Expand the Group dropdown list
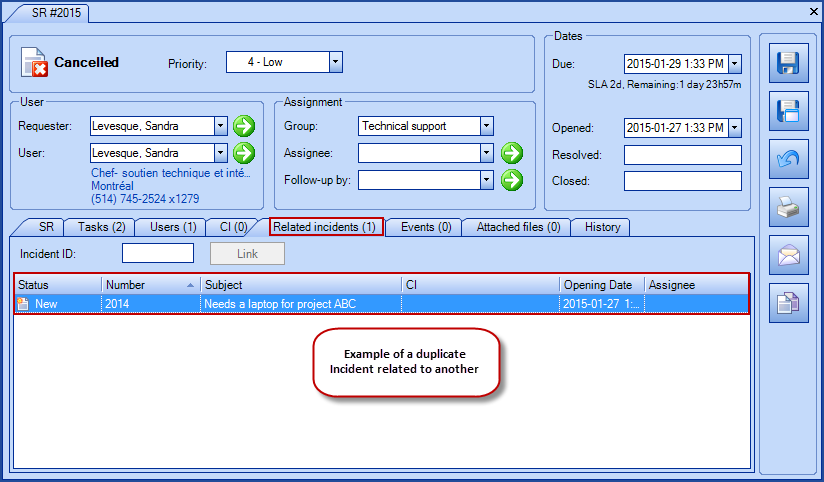Image resolution: width=824 pixels, height=482 pixels. 486,126
